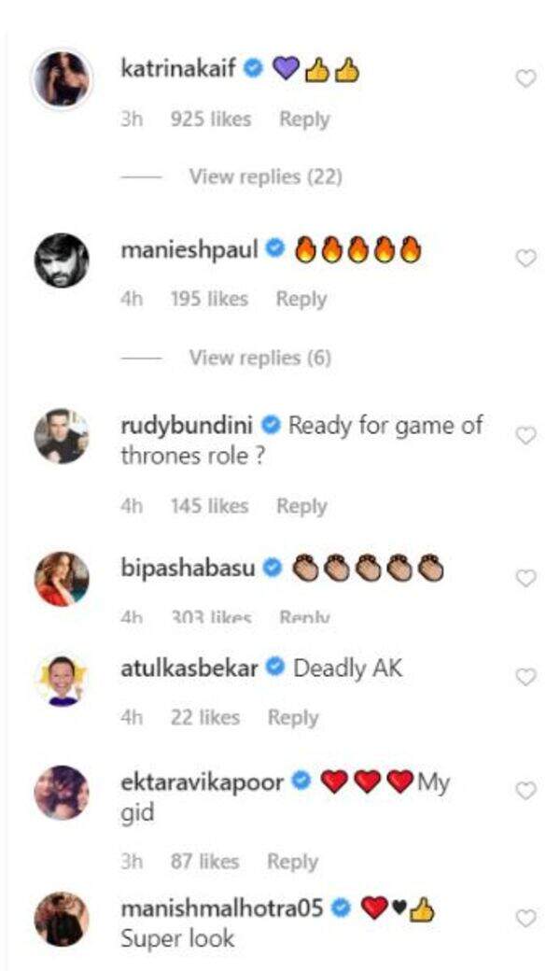Open katrinakaif's profile picture

tap(62, 79)
